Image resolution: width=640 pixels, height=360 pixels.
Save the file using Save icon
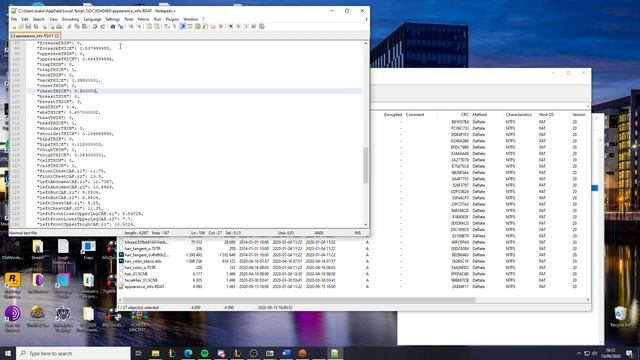click(x=28, y=27)
